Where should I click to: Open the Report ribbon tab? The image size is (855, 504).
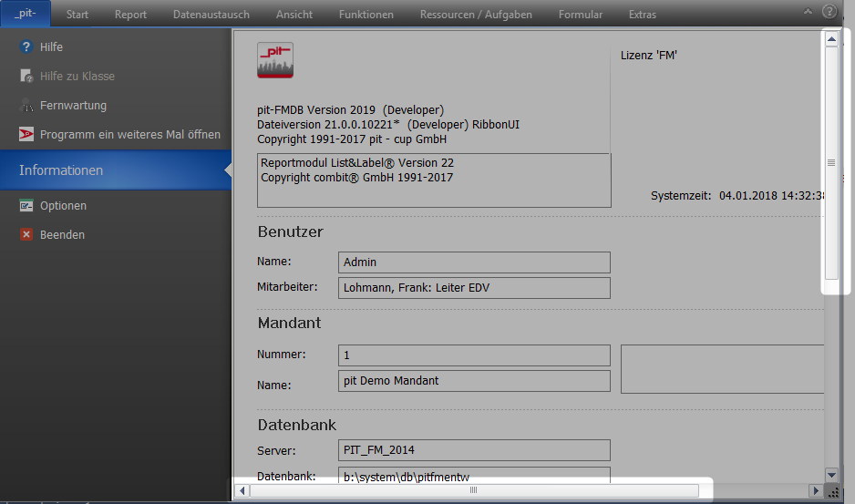tap(130, 15)
